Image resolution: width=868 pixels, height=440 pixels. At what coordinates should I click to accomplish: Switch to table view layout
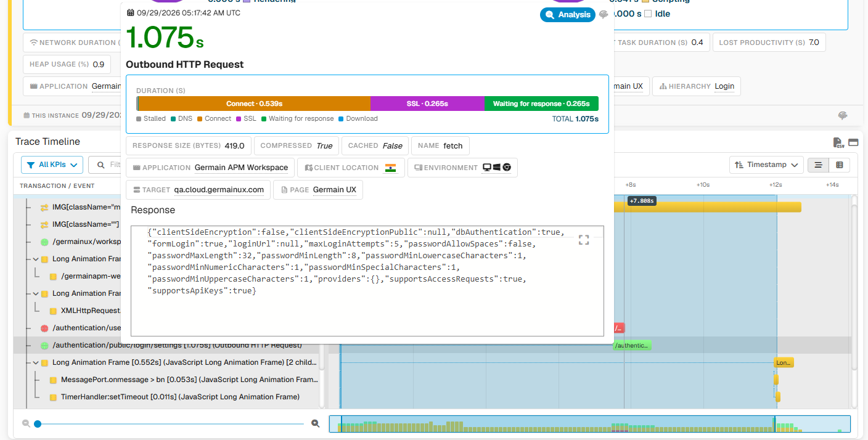tap(839, 165)
